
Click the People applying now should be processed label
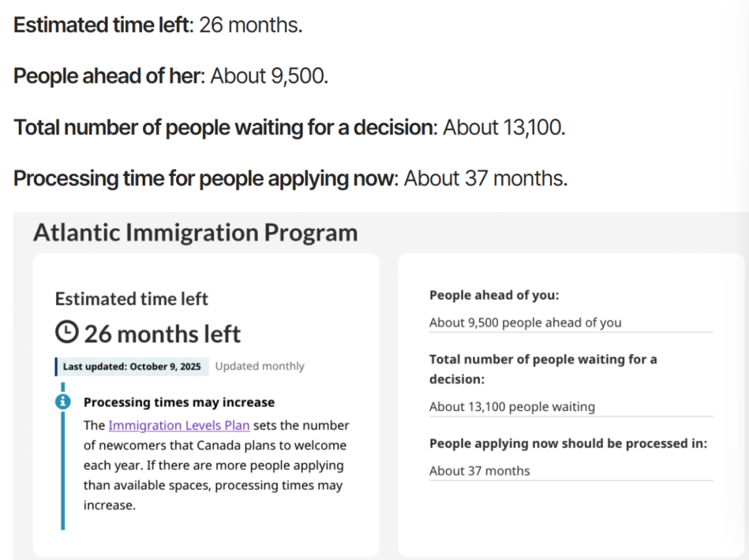click(x=568, y=444)
